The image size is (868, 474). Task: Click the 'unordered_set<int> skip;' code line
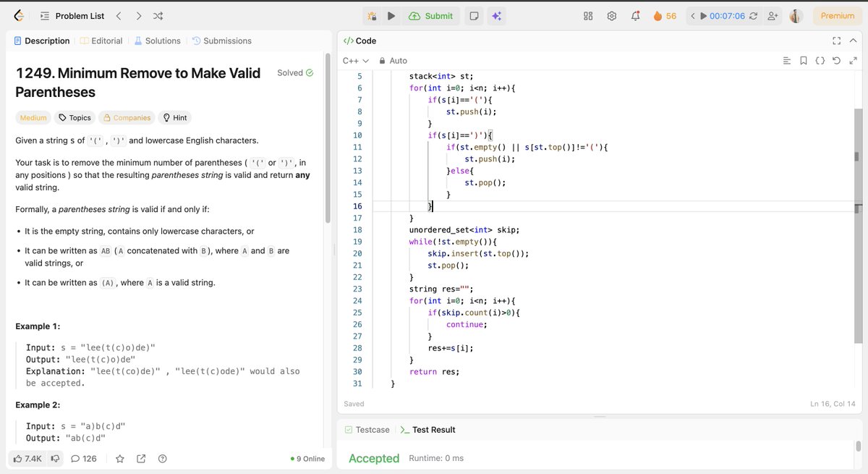[x=464, y=230]
